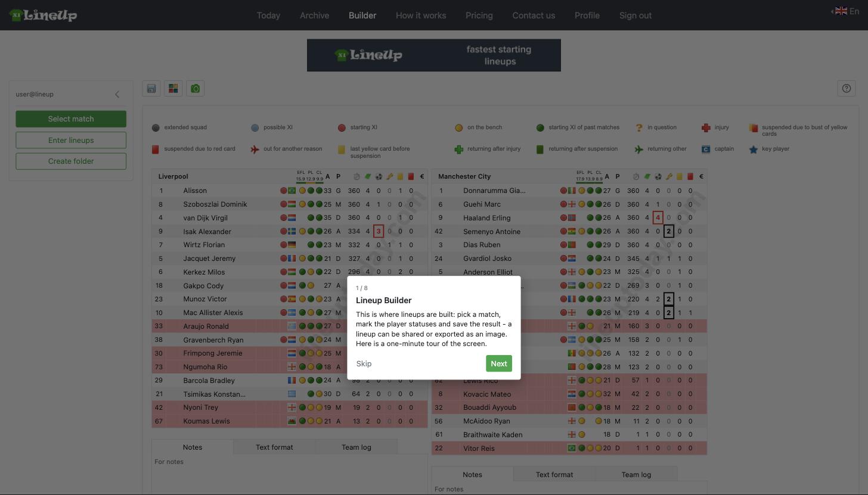Click the LineUp fastest starting lineups banner
This screenshot has width=868, height=495.
point(434,55)
